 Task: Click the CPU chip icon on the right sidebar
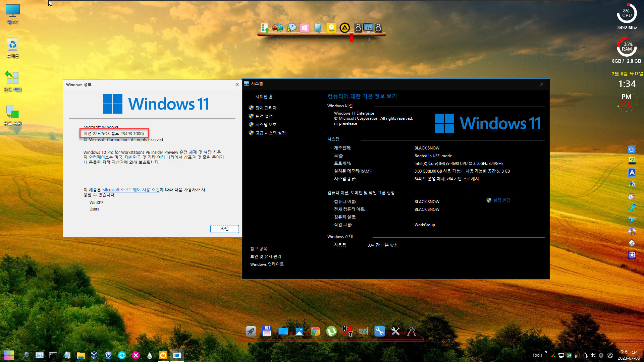tap(632, 255)
